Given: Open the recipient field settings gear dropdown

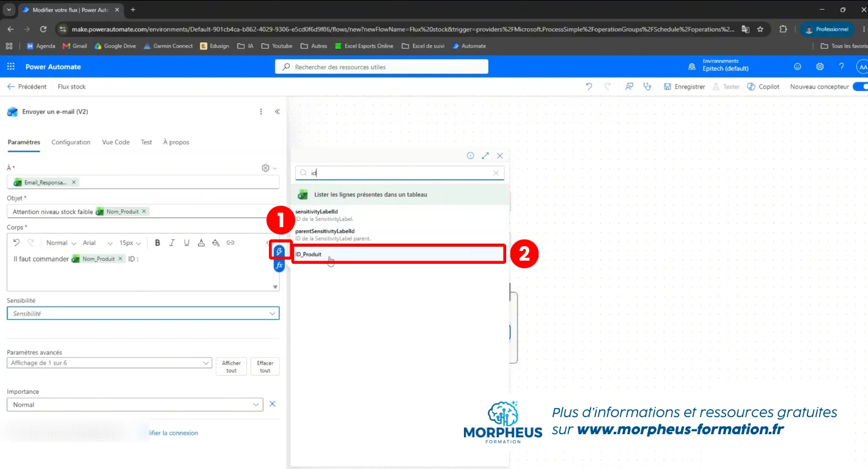Looking at the screenshot, I should pyautogui.click(x=269, y=168).
